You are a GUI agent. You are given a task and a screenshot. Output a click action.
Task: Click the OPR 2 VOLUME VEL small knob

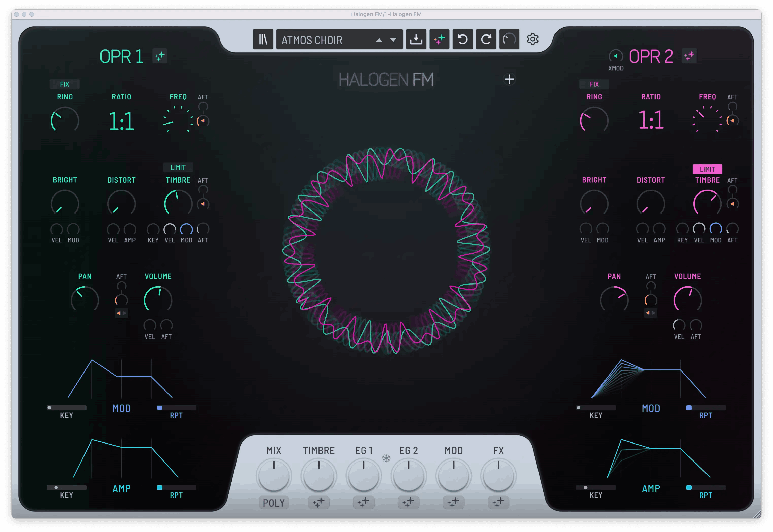(679, 325)
